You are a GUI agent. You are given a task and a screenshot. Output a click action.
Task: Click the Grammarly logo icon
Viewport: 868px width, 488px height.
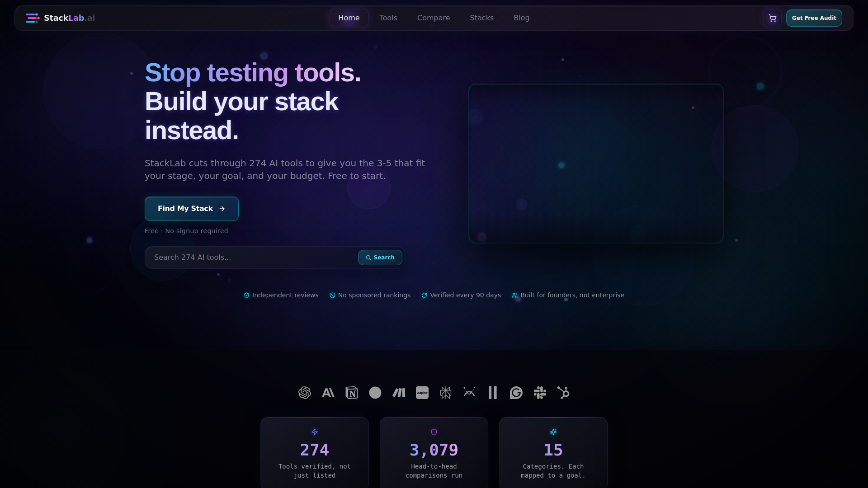coord(516,393)
